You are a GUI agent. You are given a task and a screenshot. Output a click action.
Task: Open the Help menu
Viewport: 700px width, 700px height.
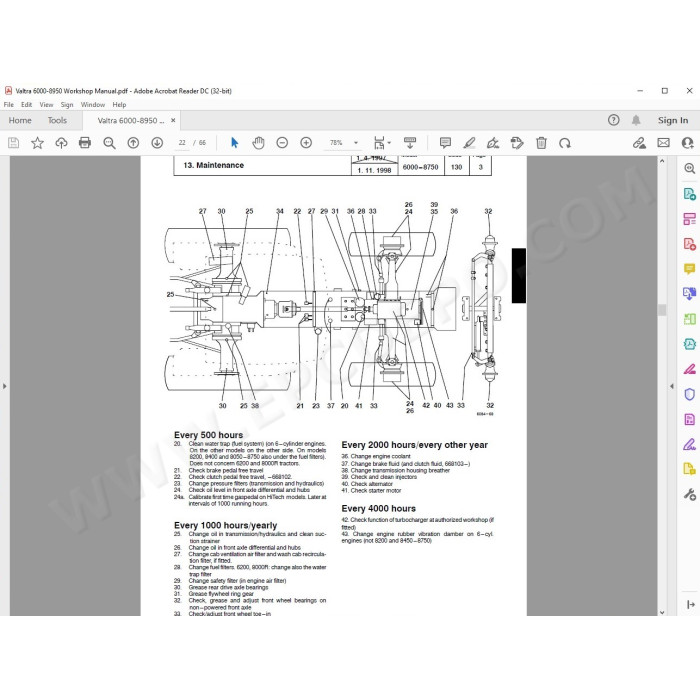coord(119,104)
